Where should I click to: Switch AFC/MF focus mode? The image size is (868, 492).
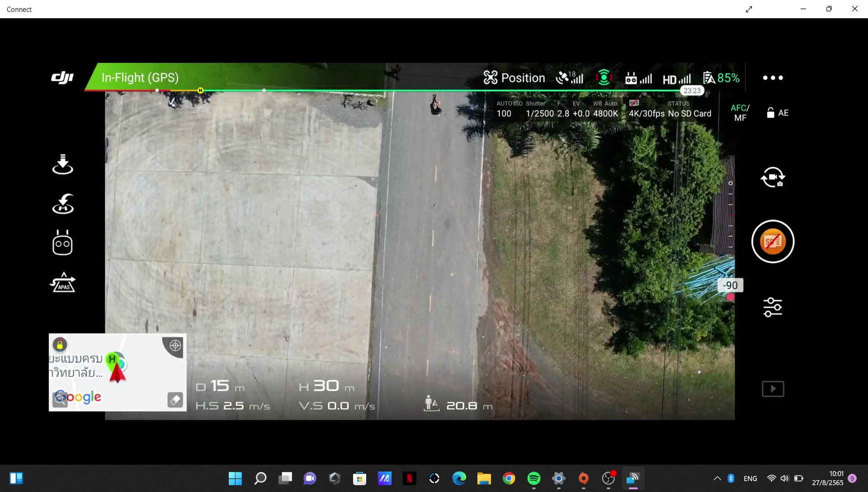pos(740,113)
